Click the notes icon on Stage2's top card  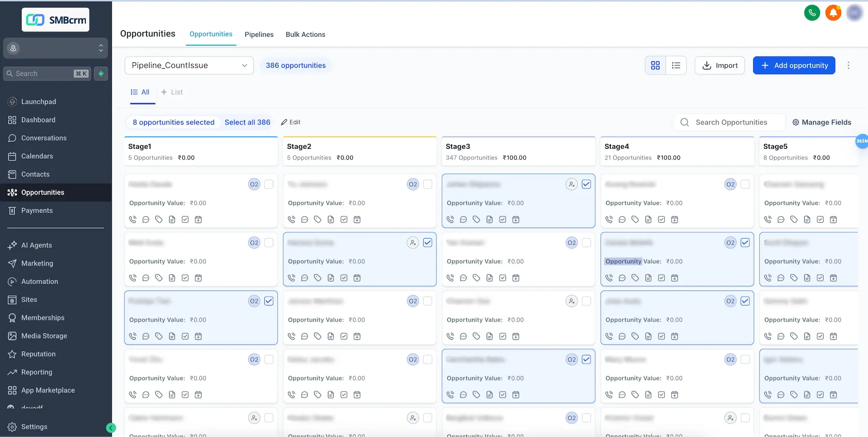(331, 219)
